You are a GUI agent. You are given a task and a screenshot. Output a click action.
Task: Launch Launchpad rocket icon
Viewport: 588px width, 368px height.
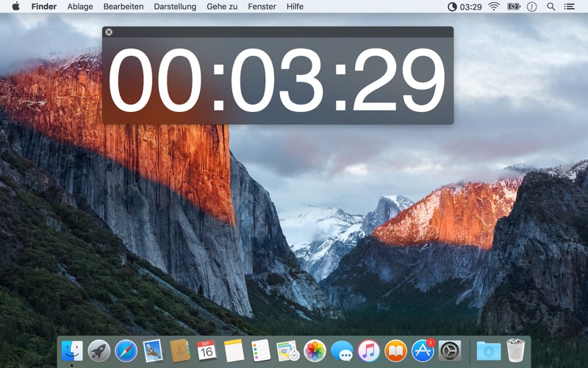[x=99, y=351]
